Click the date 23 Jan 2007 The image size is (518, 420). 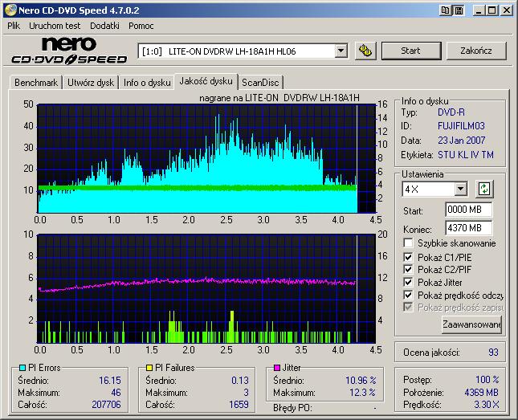point(462,140)
